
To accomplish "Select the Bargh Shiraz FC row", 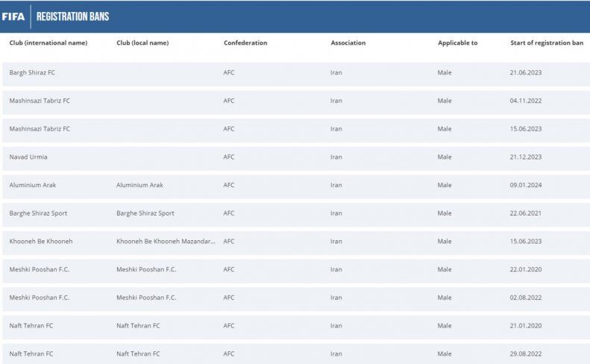I will pos(32,72).
